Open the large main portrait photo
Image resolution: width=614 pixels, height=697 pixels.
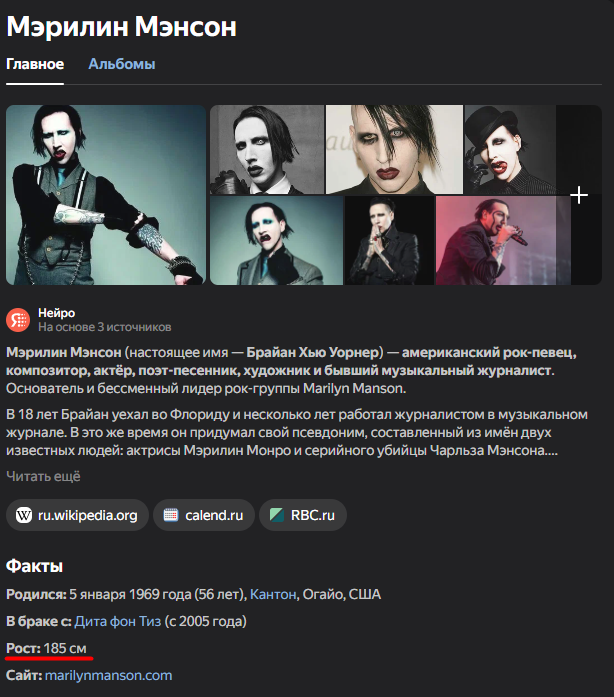[106, 195]
